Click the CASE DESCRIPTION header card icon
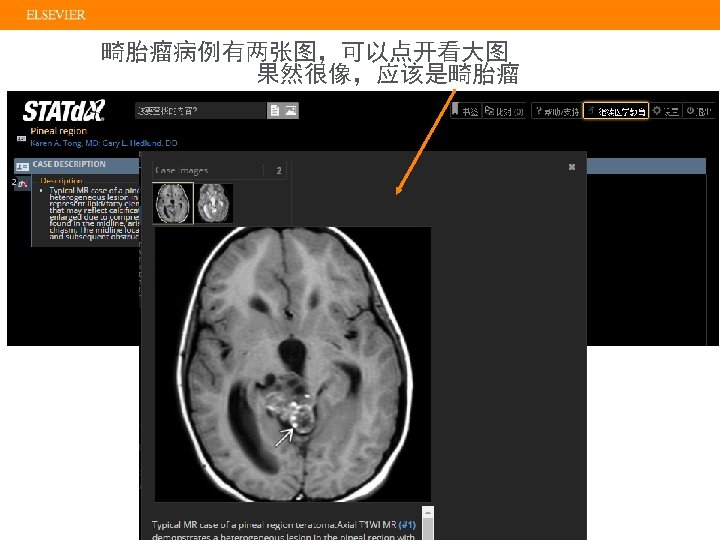The width and height of the screenshot is (720, 540). coord(22,166)
